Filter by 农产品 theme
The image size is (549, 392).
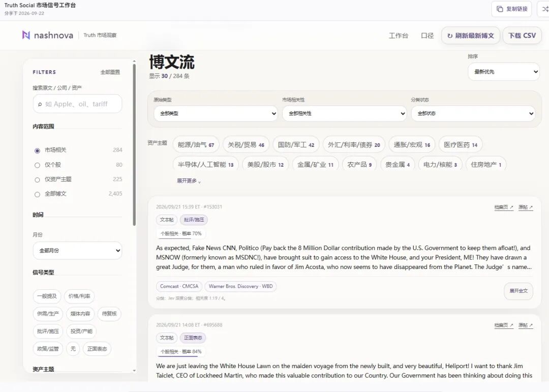[359, 164]
